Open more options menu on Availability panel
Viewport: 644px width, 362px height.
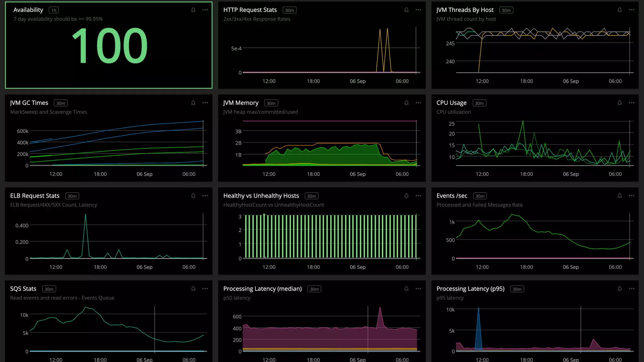click(205, 10)
